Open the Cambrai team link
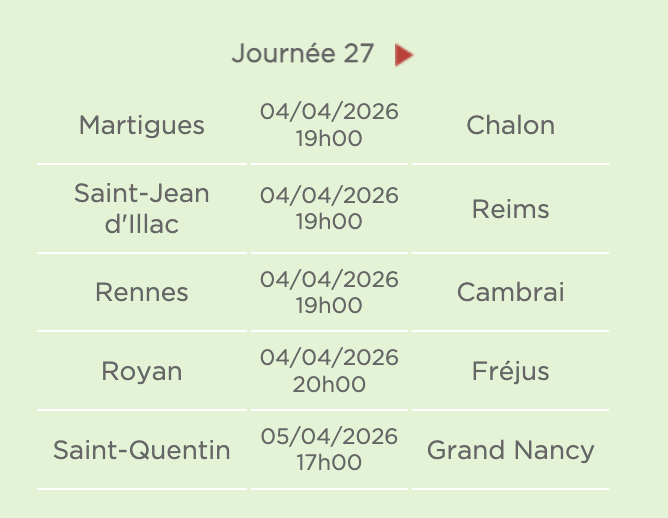 pos(510,293)
